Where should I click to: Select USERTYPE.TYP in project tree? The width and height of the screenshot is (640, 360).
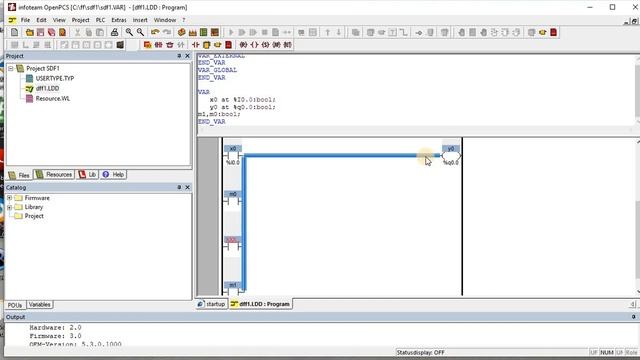tap(55, 78)
